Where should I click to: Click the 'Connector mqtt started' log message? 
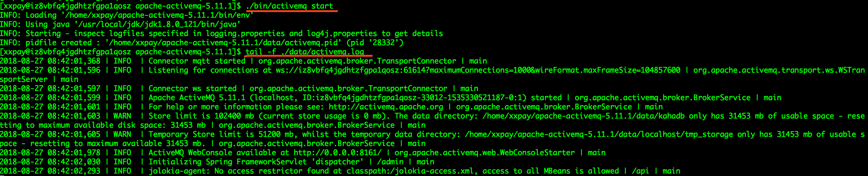coord(197,61)
